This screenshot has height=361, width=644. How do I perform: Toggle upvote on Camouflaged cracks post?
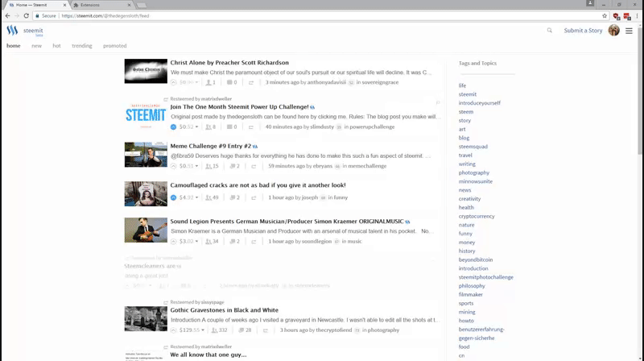173,197
